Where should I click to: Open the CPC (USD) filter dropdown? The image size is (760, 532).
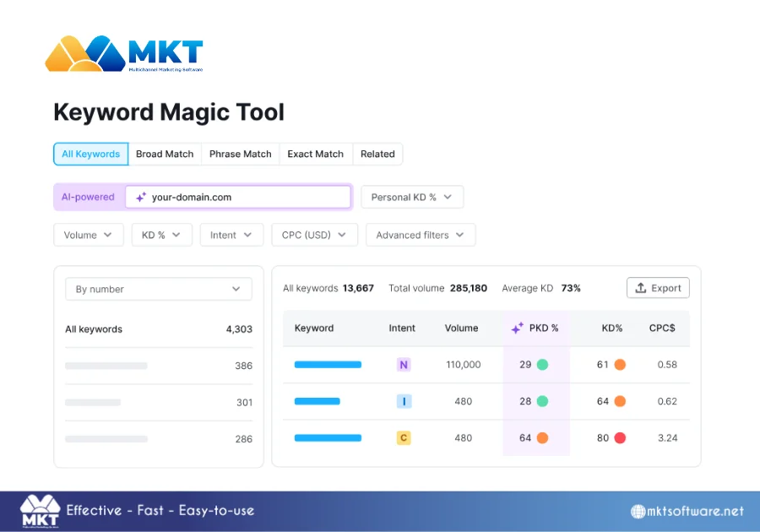(315, 235)
